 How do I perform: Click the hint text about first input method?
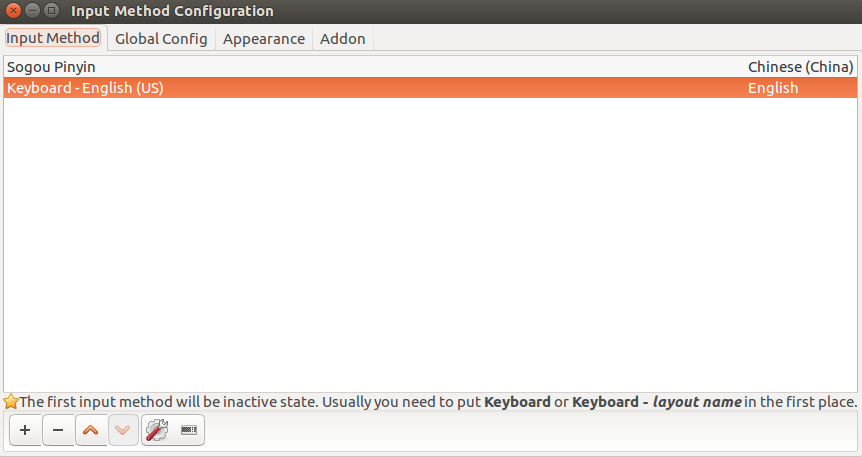[x=438, y=402]
